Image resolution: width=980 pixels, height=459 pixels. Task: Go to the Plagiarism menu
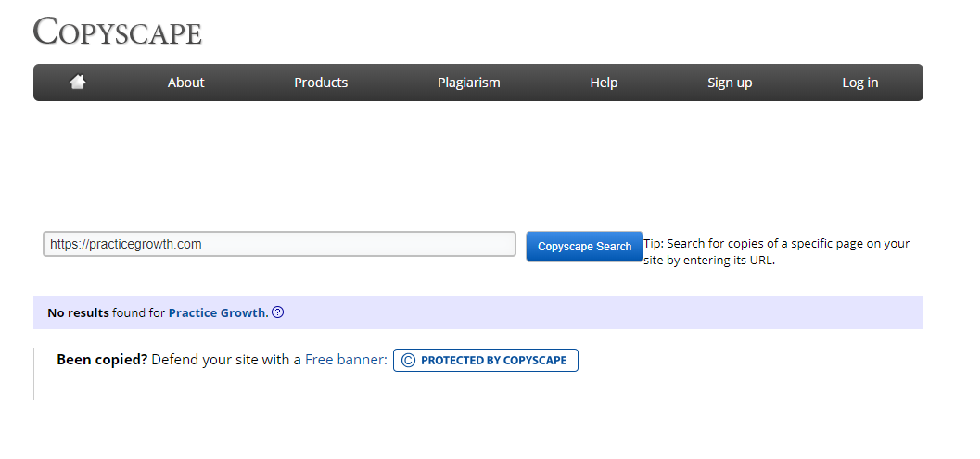[469, 83]
